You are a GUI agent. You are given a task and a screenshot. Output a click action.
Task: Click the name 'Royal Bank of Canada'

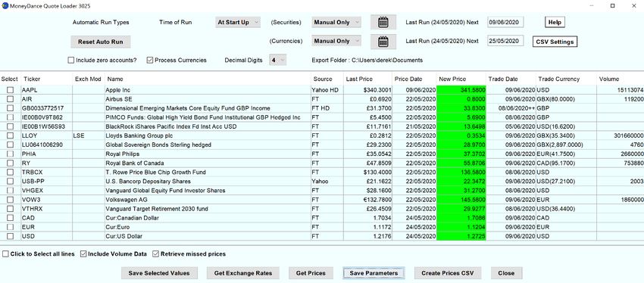135,163
